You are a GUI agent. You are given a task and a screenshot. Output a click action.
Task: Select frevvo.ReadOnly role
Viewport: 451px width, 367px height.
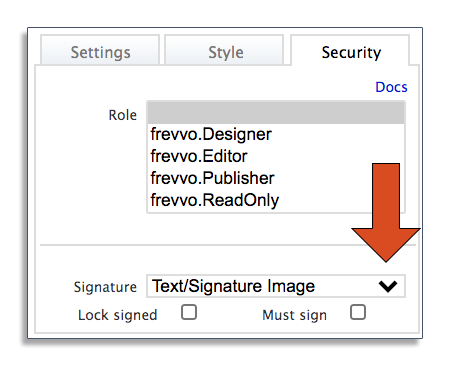[x=276, y=200]
